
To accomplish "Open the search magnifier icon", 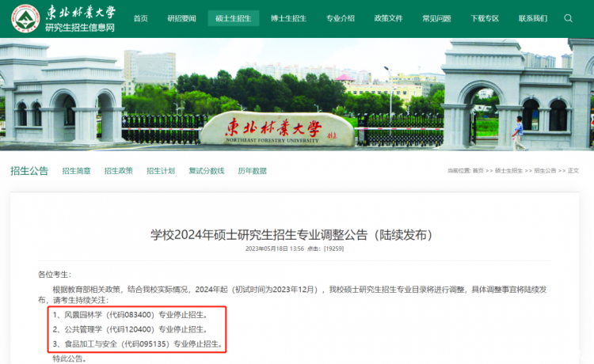I will coord(568,18).
